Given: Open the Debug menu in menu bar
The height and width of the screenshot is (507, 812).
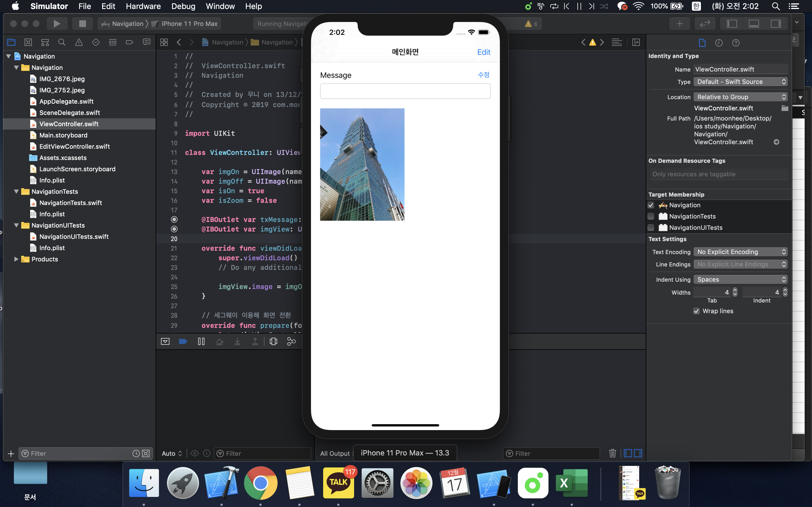Looking at the screenshot, I should [x=183, y=6].
